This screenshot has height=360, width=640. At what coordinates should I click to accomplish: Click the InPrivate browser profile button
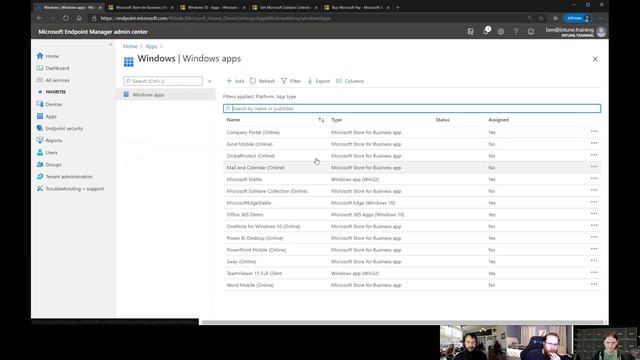pyautogui.click(x=577, y=18)
